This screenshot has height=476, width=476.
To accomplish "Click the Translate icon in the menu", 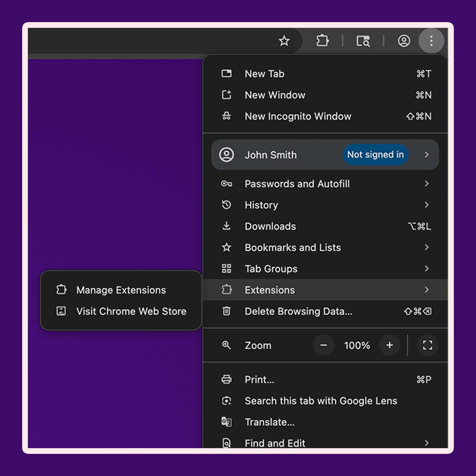I will click(x=226, y=422).
